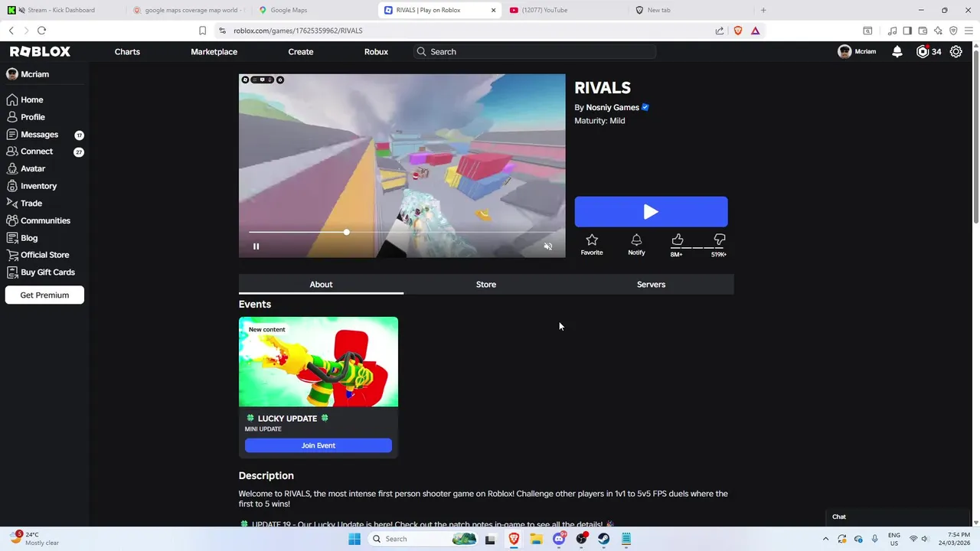This screenshot has height=551, width=980.
Task: Switch to the YouTube browser tab
Action: coord(564,10)
